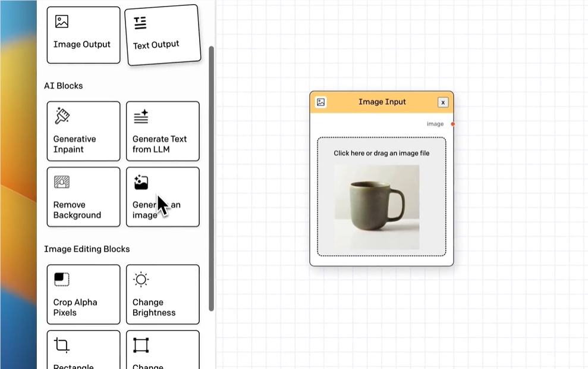Click the Change Brightness sun icon
The image size is (588, 369).
(141, 279)
